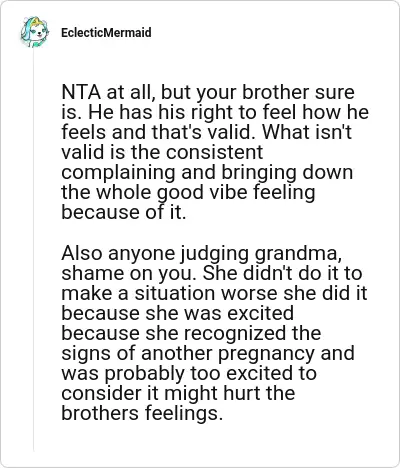Click the phrase 'What isn't valid'

(x=207, y=142)
